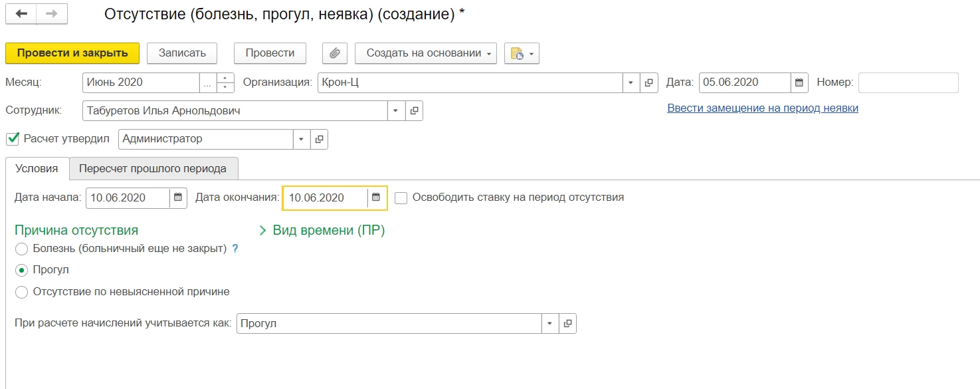This screenshot has width=980, height=389.
Task: Select Болезнь (больничный еще не закрыт) reason
Action: coord(21,249)
